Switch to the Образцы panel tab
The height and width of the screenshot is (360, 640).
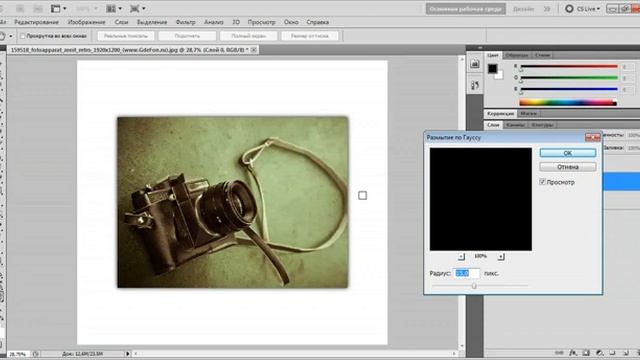(x=516, y=55)
